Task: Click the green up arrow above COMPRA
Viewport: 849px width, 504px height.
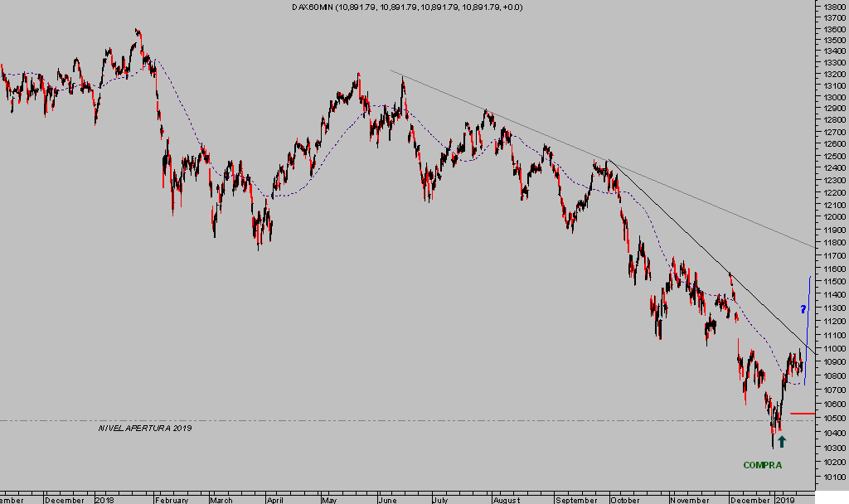Action: pos(781,441)
